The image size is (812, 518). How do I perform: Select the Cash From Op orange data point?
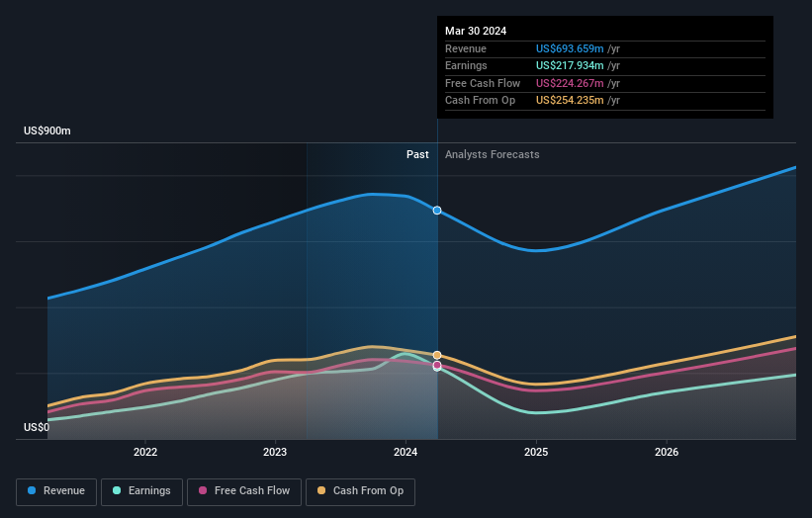437,355
